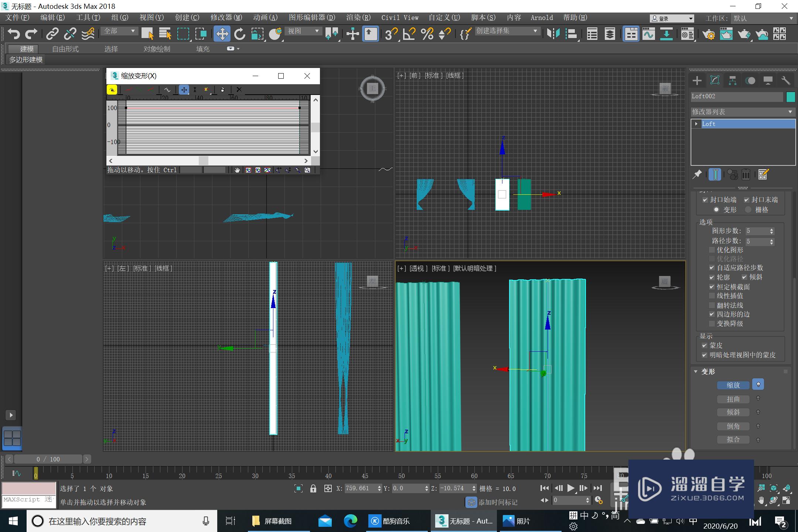
Task: Toggle selection lock padlock in status bar
Action: (x=313, y=488)
